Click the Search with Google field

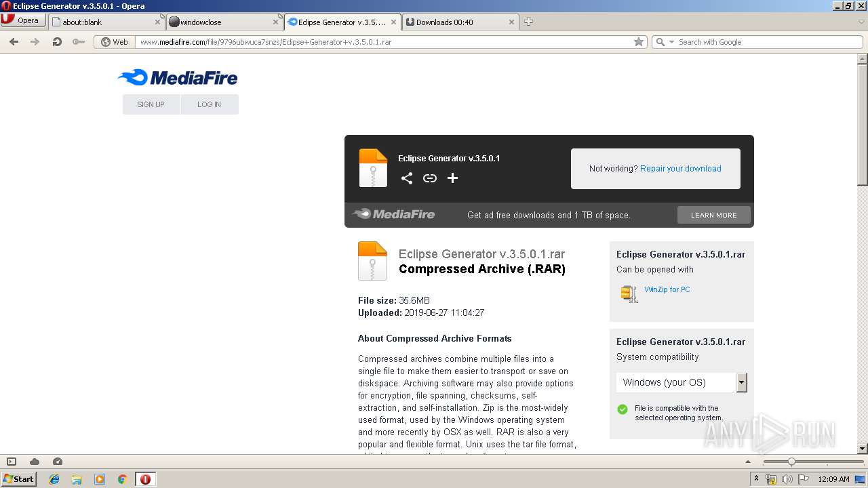click(768, 42)
